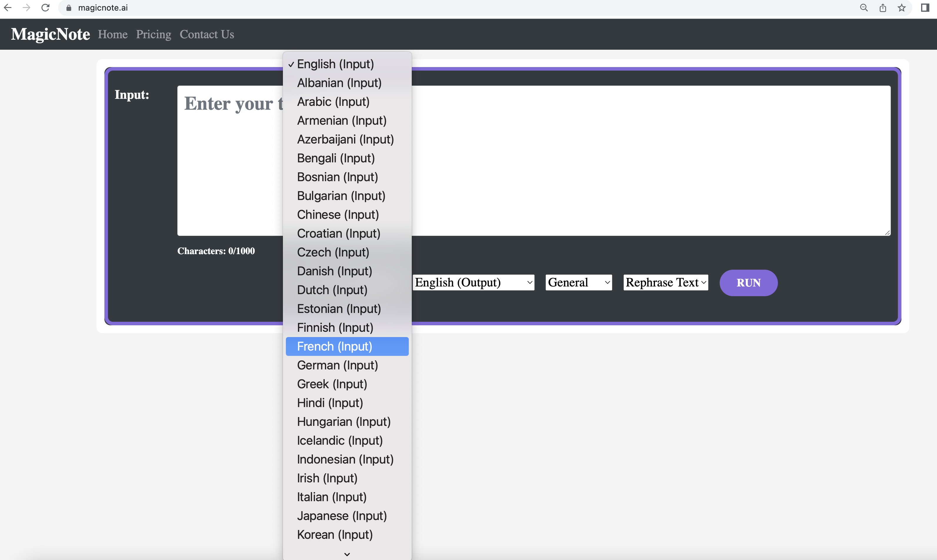Click the lock icon in the address bar
Screen dimensions: 937x560
tap(69, 8)
